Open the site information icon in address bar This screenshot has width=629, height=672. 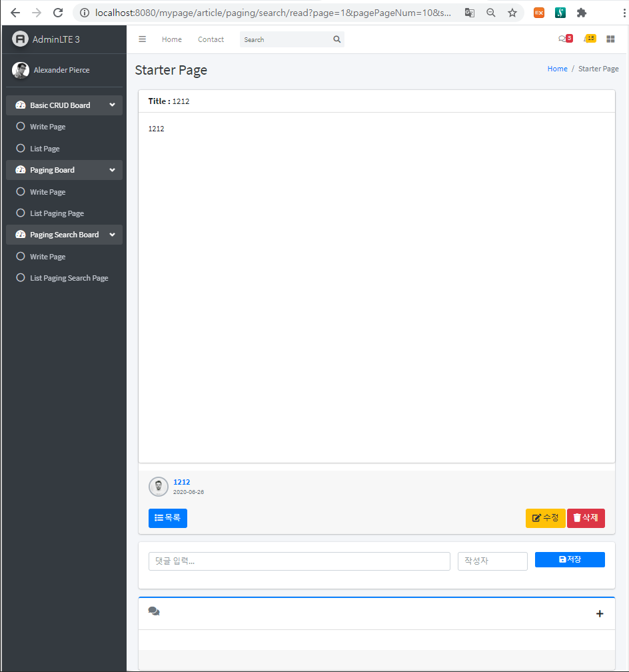point(85,13)
